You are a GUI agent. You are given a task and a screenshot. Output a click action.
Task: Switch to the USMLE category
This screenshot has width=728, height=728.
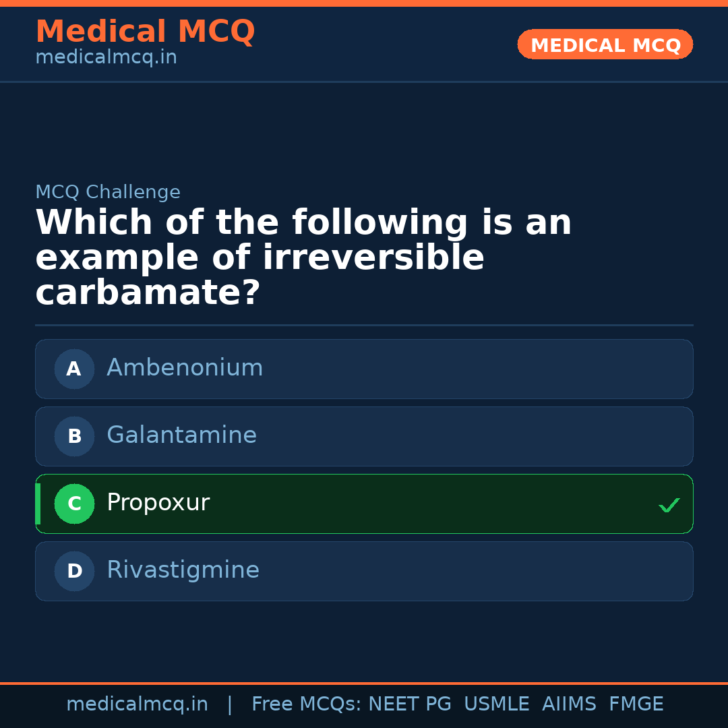(497, 703)
